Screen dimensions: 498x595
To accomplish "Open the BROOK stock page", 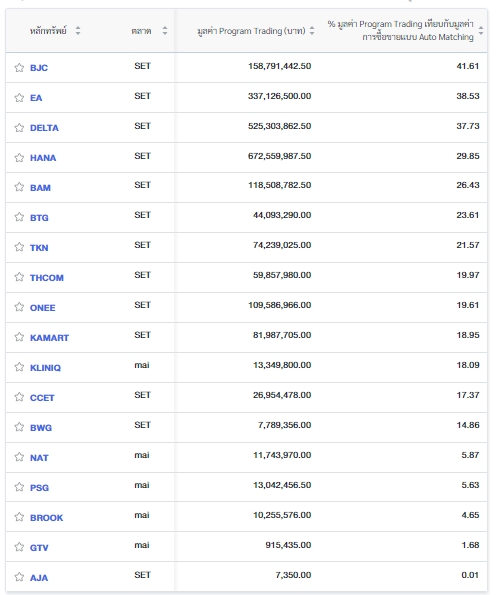I will [x=46, y=518].
